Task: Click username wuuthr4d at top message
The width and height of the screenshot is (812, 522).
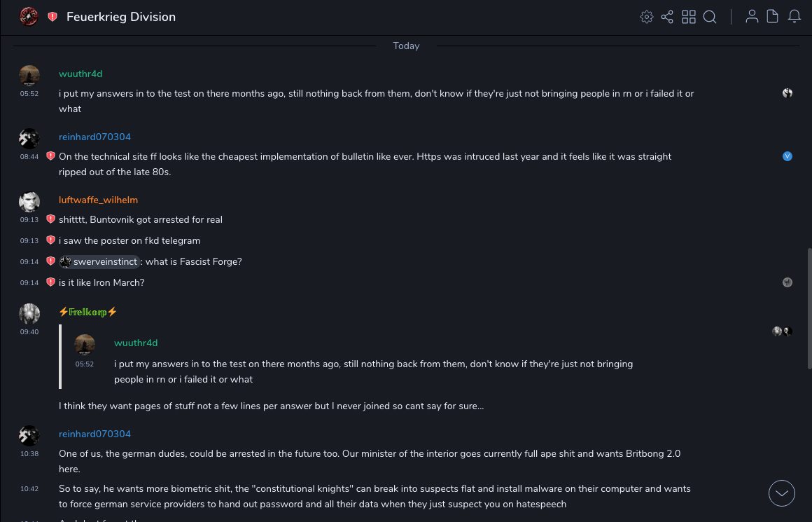Action: click(80, 74)
